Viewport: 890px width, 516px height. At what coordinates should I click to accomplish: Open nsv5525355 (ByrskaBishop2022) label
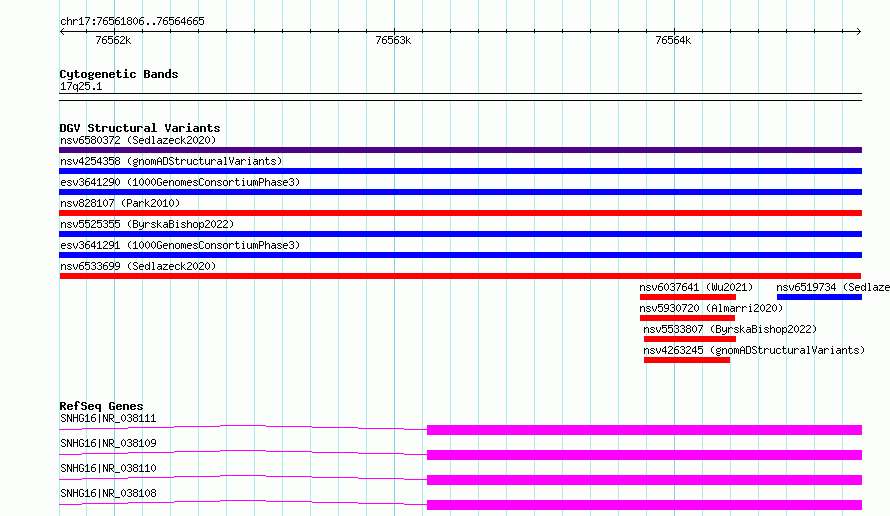click(x=147, y=224)
